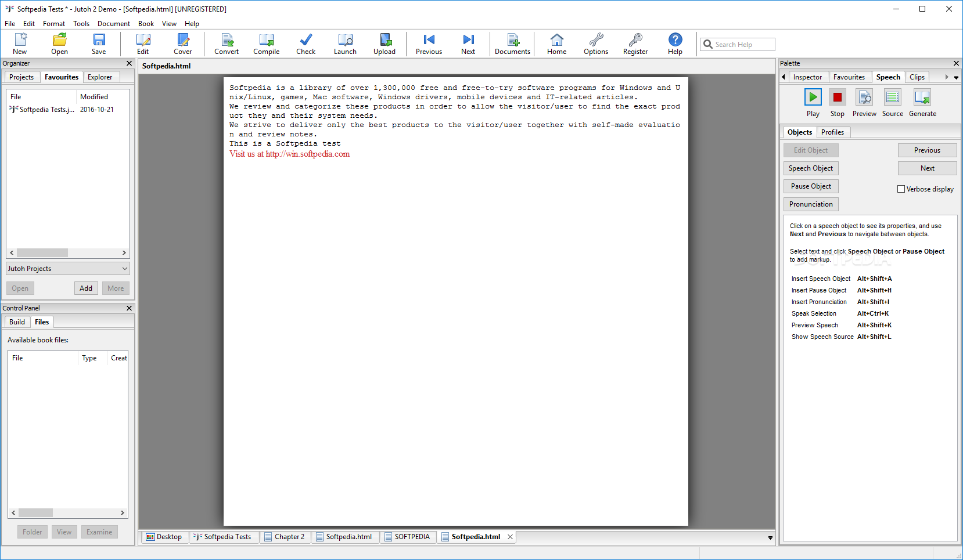Click the Home toolbar icon
This screenshot has height=560, width=963.
coord(556,44)
